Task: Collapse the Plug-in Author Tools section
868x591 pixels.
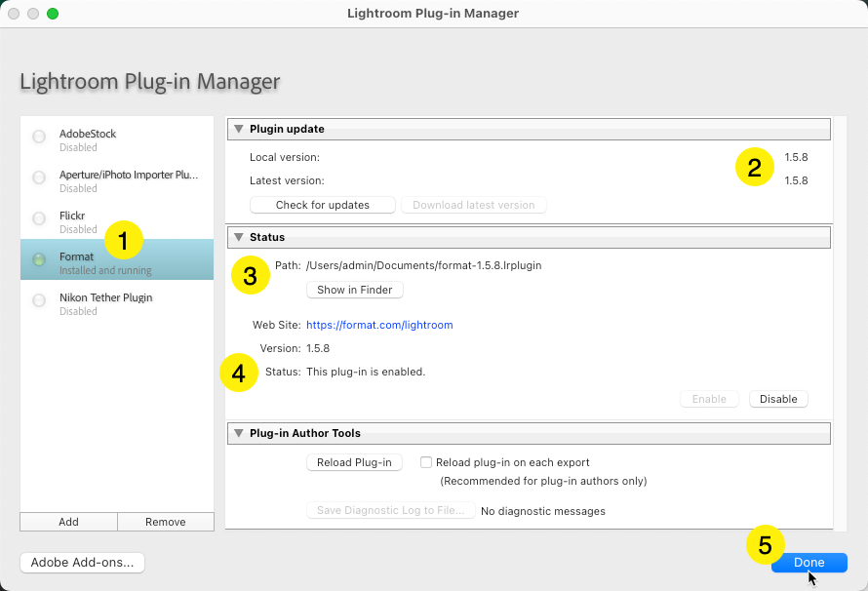Action: pos(239,433)
